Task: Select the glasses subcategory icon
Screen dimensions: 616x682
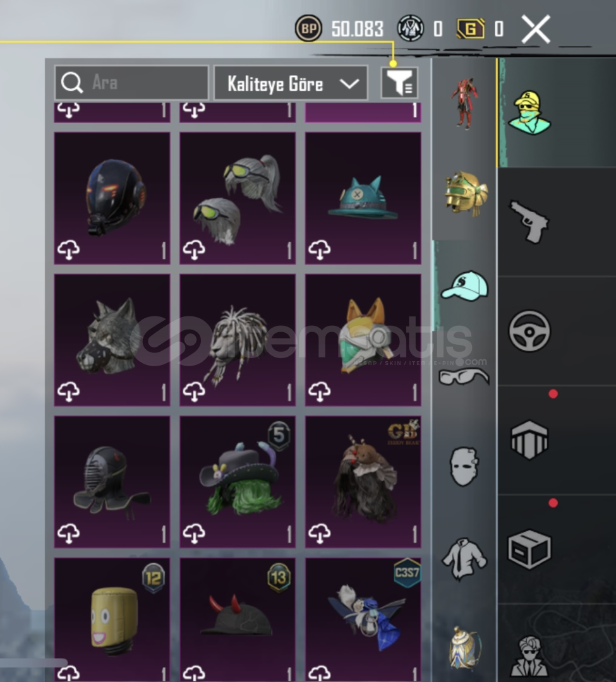Action: click(x=464, y=376)
